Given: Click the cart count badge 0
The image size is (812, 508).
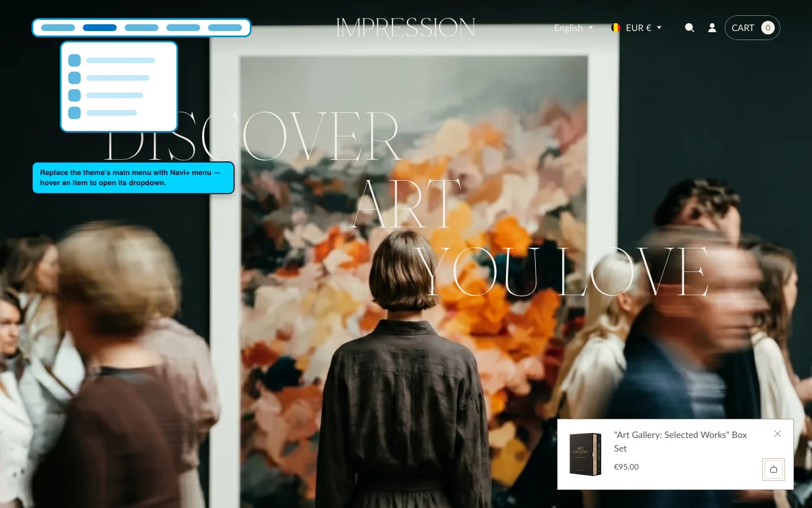Looking at the screenshot, I should pyautogui.click(x=767, y=28).
